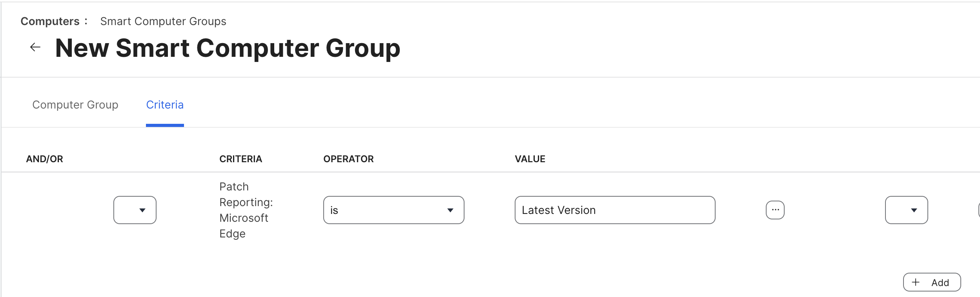The image size is (980, 297).
Task: Click the plus icon in the Add button
Action: 916,282
